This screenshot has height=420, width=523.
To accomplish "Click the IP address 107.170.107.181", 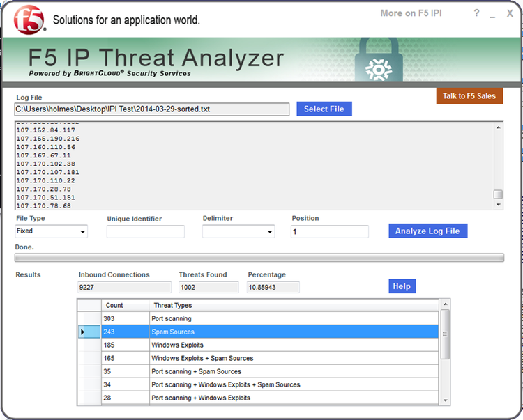I will pyautogui.click(x=48, y=172).
